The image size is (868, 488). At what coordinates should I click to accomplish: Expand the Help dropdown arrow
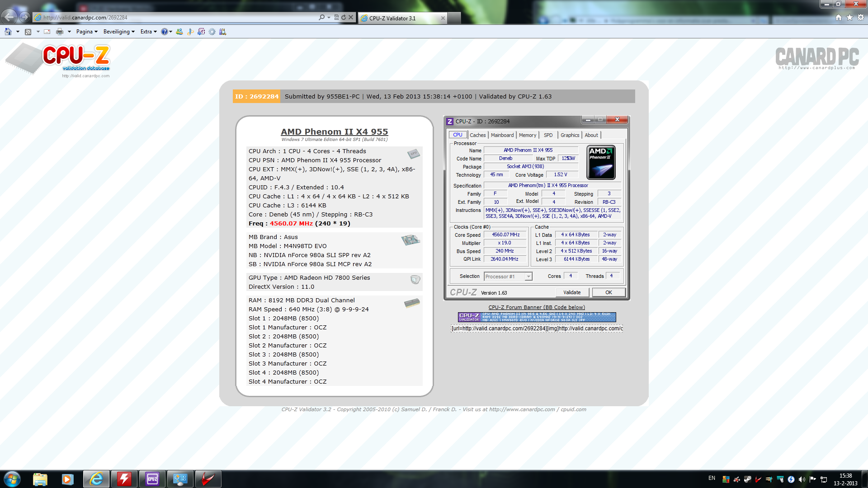(170, 32)
